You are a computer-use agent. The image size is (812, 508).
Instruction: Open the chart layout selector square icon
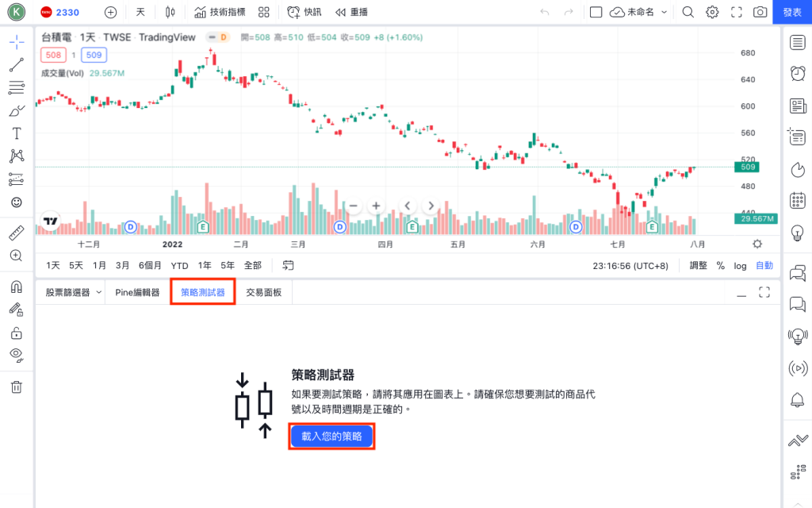click(x=596, y=12)
